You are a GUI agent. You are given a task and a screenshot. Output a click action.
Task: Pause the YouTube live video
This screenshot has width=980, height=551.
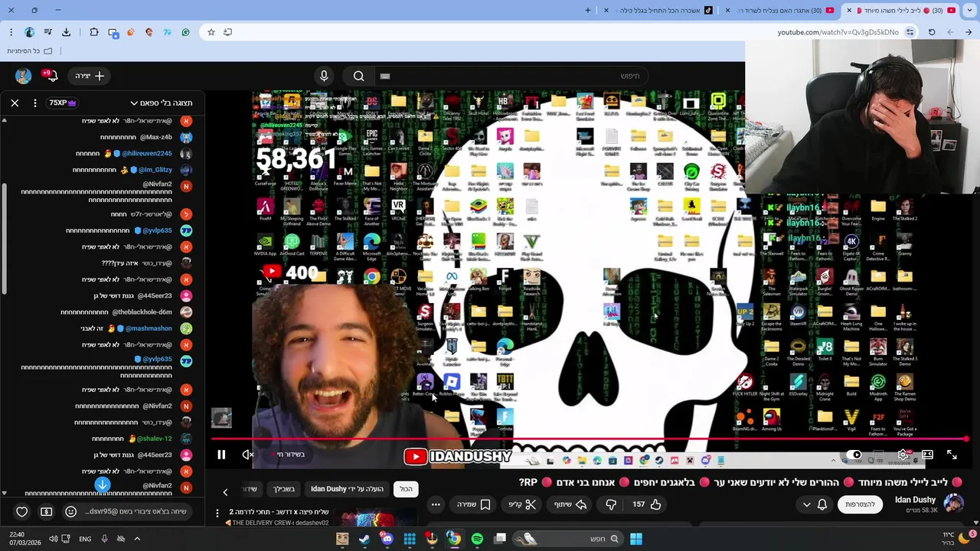pyautogui.click(x=221, y=455)
